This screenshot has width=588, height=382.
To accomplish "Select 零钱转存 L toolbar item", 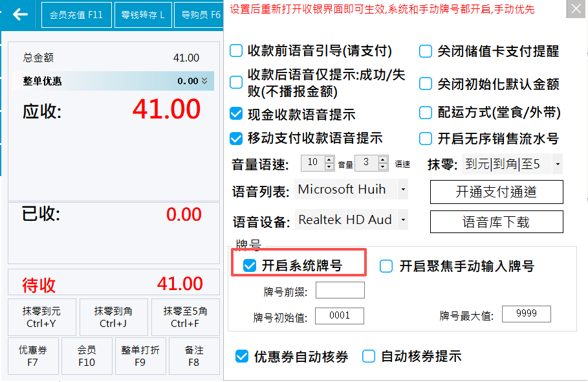I will 142,15.
